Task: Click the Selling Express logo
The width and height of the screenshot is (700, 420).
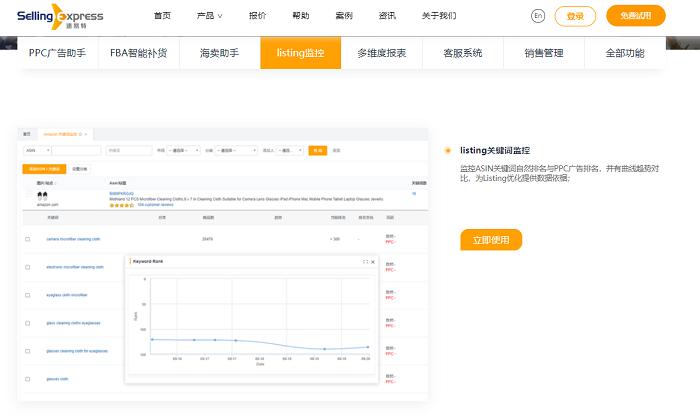Action: pos(59,16)
